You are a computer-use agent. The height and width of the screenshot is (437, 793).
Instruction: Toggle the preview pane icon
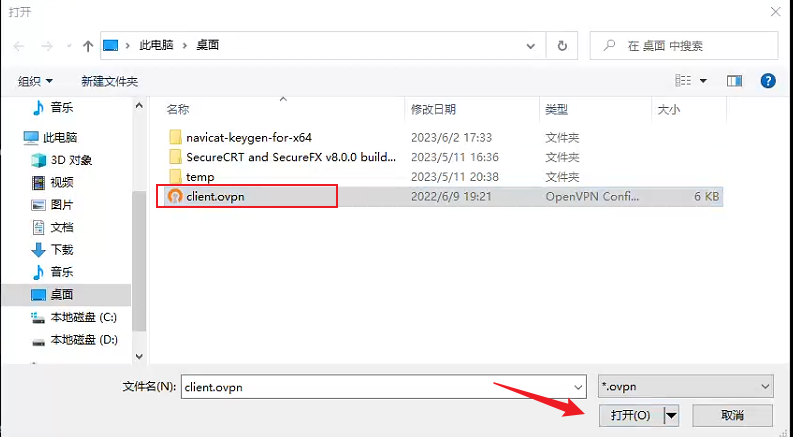coord(735,80)
